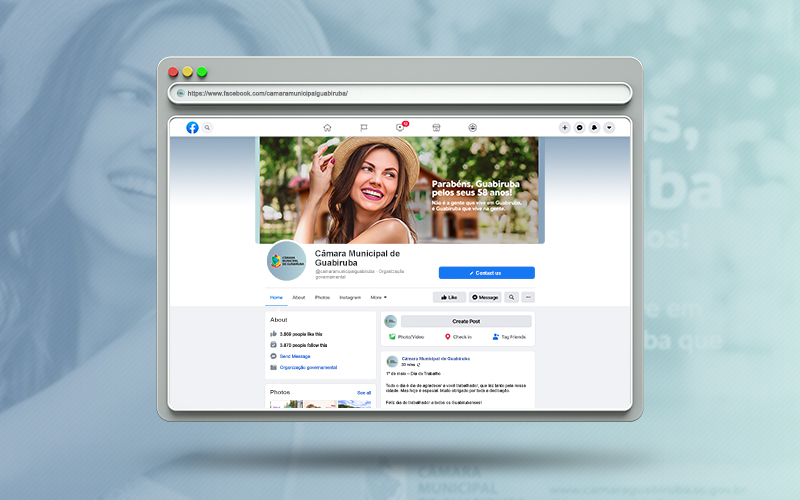
Task: Search the page with magnifier button
Action: click(x=511, y=297)
